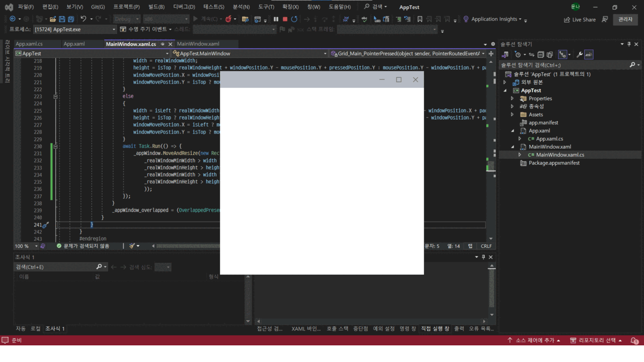Open the File menu (파일)
Screen dimensions: 644x362
pos(25,7)
